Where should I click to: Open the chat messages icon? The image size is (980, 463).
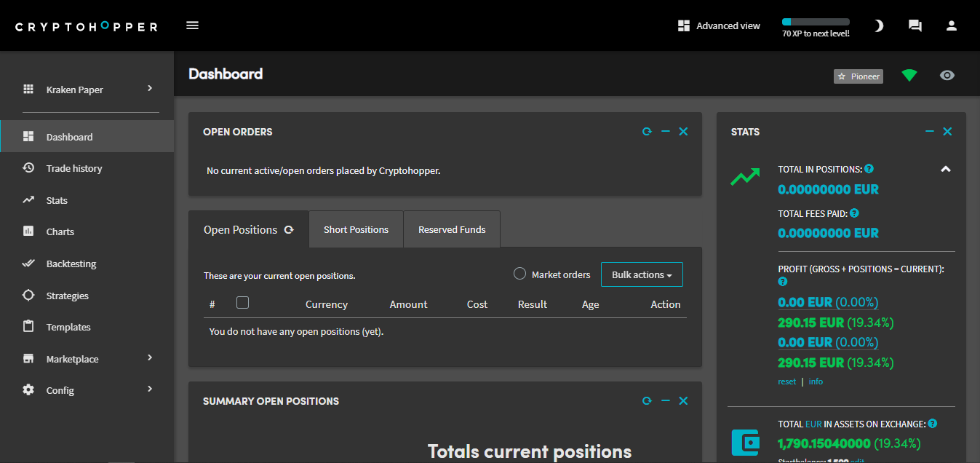click(x=915, y=25)
